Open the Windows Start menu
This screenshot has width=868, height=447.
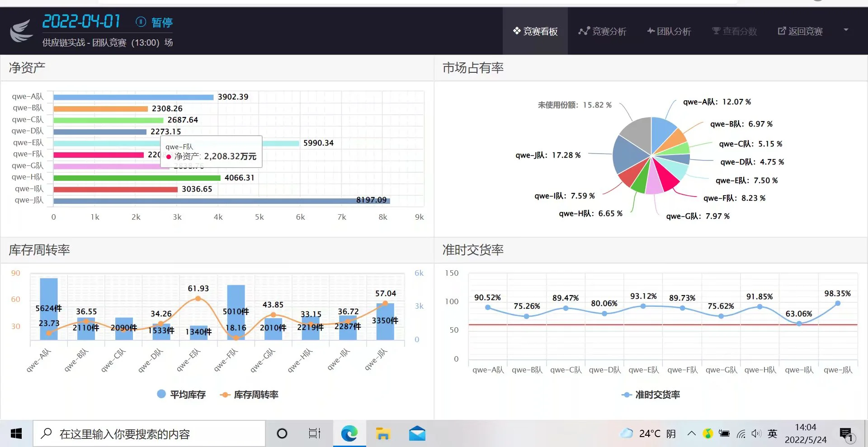pos(16,433)
